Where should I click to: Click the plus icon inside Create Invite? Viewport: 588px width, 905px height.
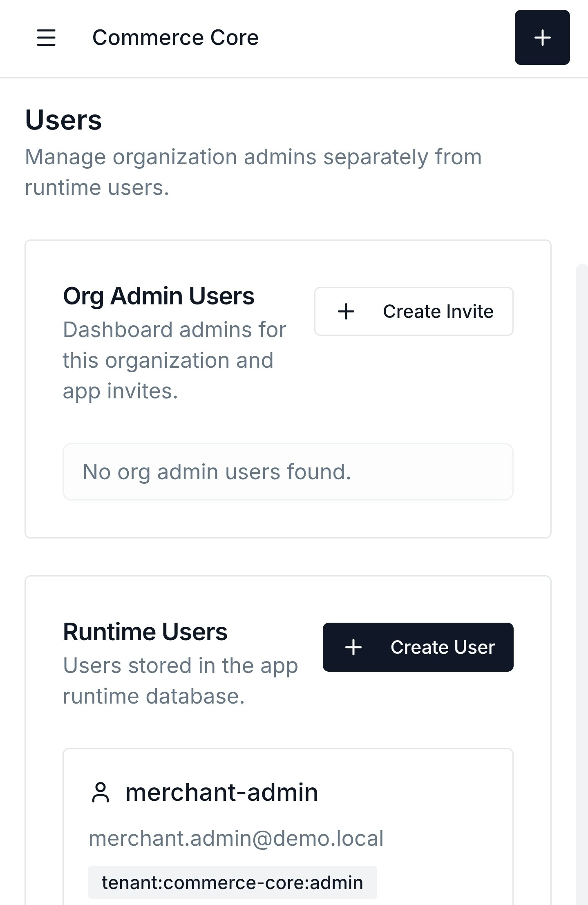click(x=346, y=311)
